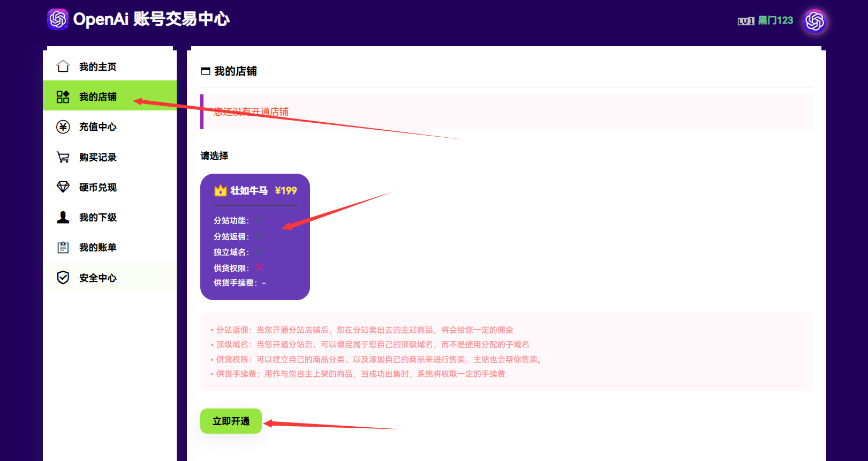Screen dimensions: 868x461
Task: Click the plan name 壮如牛马
Action: [249, 190]
